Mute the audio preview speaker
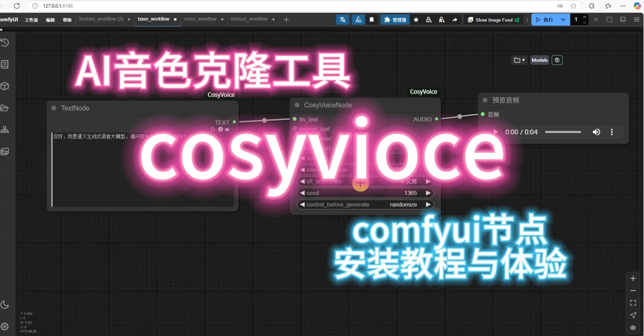The height and width of the screenshot is (336, 644). [x=596, y=132]
